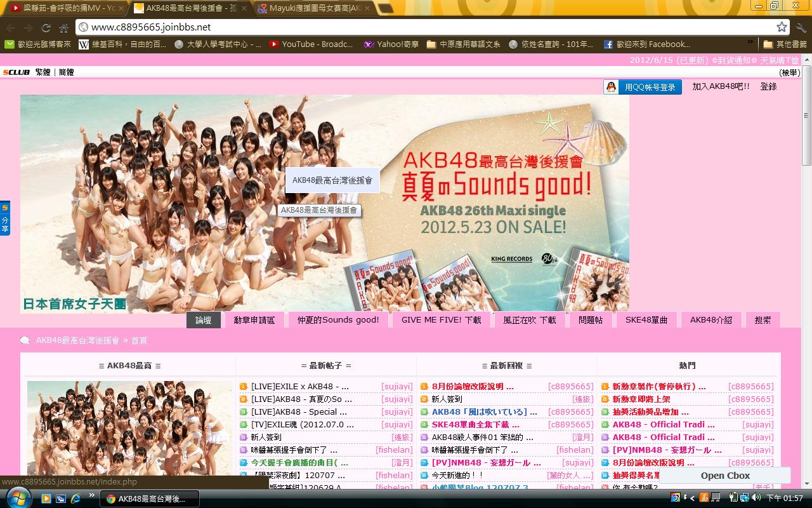
Task: Click the browser back arrow
Action: 10,27
